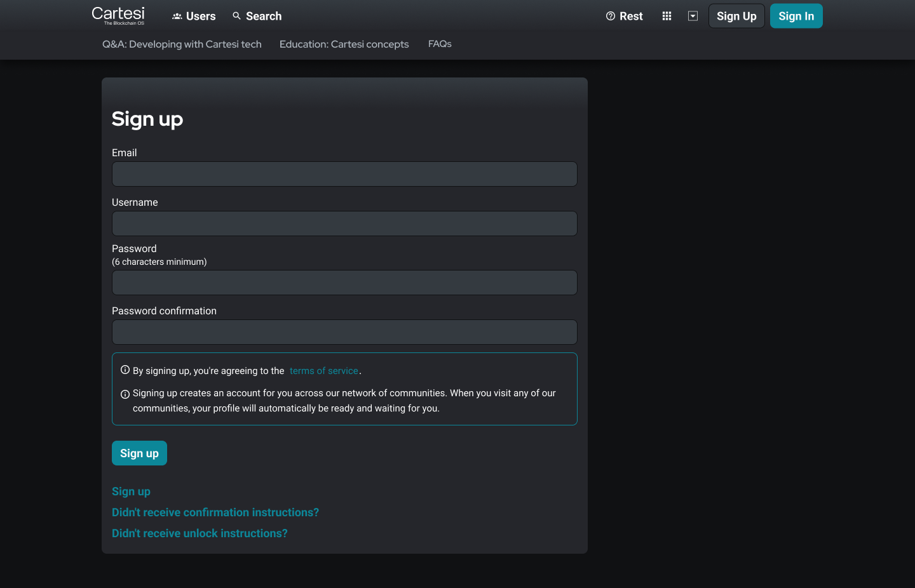Open the Search page

click(x=257, y=17)
